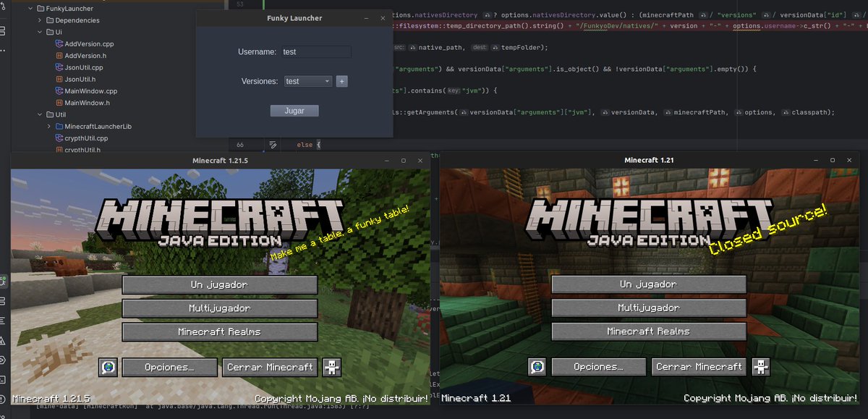Open Opciones in Minecraft 1.21 window
This screenshot has height=419, width=868.
click(599, 367)
